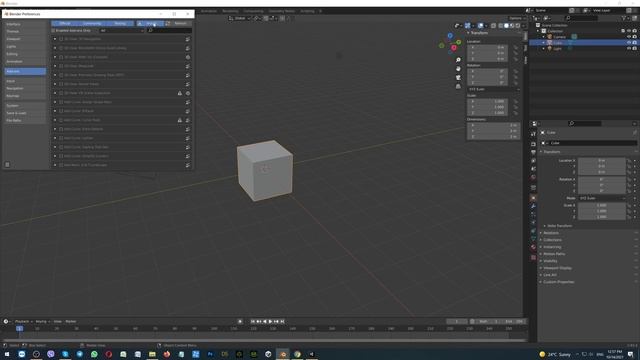Switch perspective/orthographic grid icon in viewport
Viewport: 640px width, 360px height.
(x=458, y=87)
